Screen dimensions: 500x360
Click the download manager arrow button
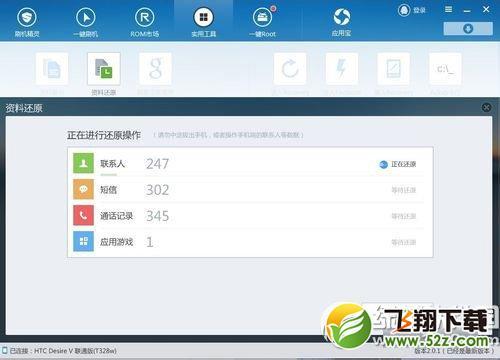point(468,29)
